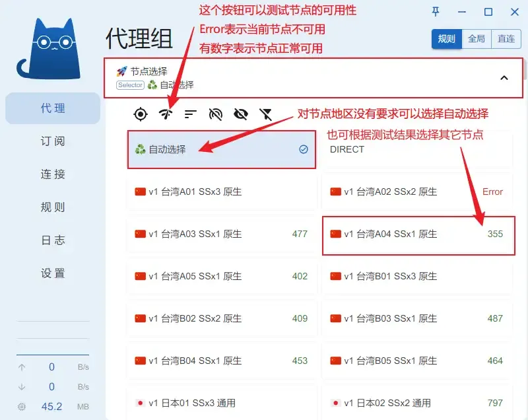Open the 日志 sidebar page
This screenshot has height=420, width=528.
click(53, 240)
